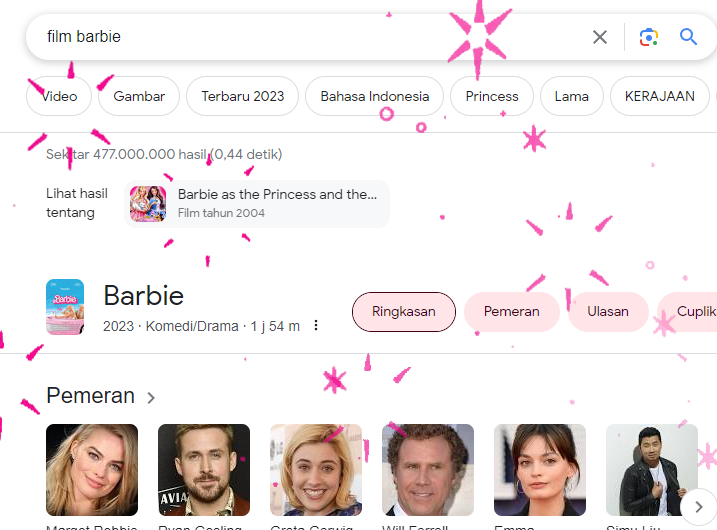This screenshot has height=530, width=717.
Task: Open Google Lens image search
Action: click(x=649, y=37)
